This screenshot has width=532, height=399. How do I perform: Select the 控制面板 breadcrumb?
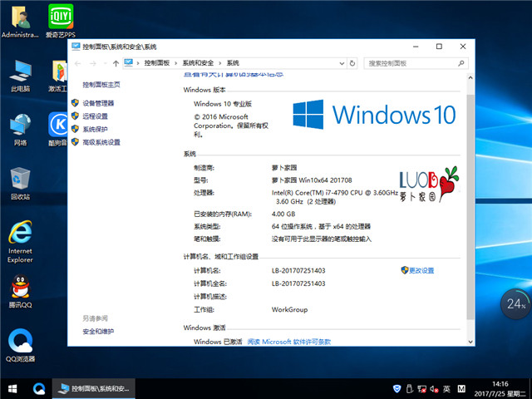(x=157, y=63)
